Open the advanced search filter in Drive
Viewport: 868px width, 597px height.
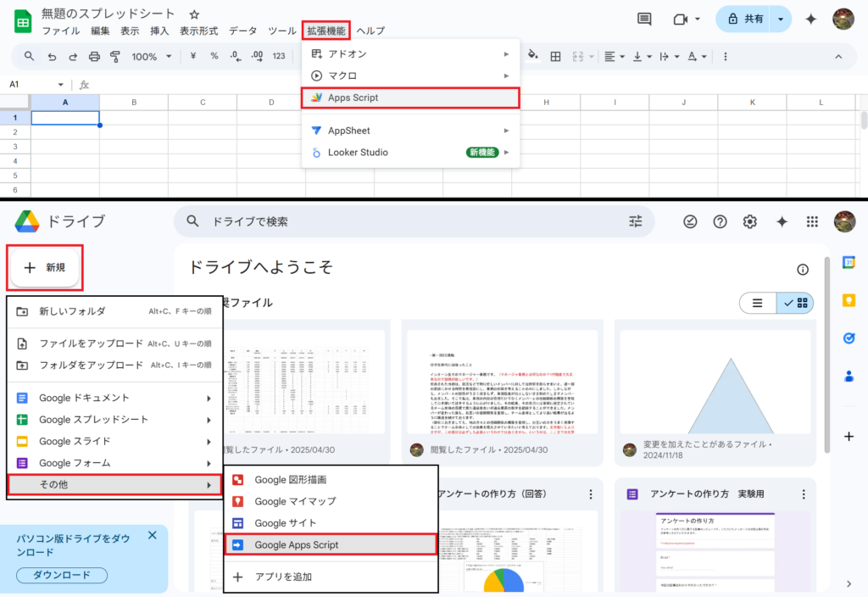click(x=636, y=221)
